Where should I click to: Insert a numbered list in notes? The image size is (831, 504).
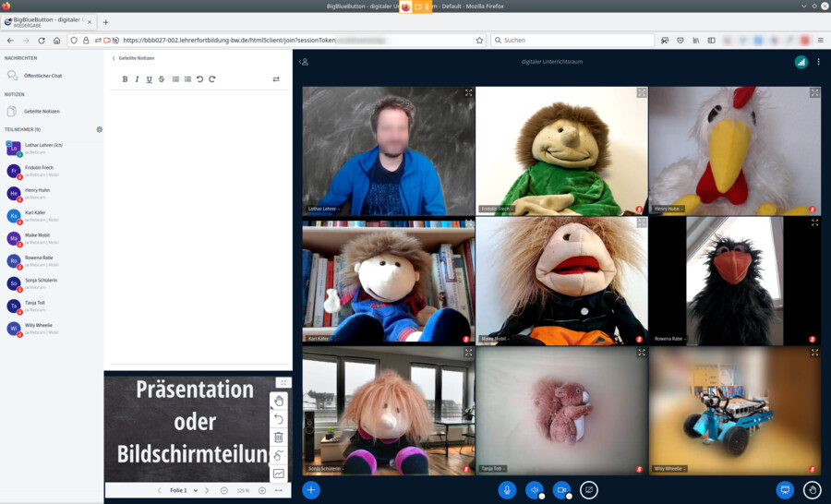point(175,79)
